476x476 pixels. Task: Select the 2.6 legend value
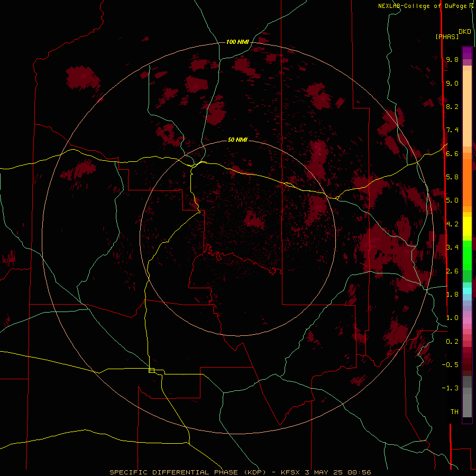coord(452,271)
